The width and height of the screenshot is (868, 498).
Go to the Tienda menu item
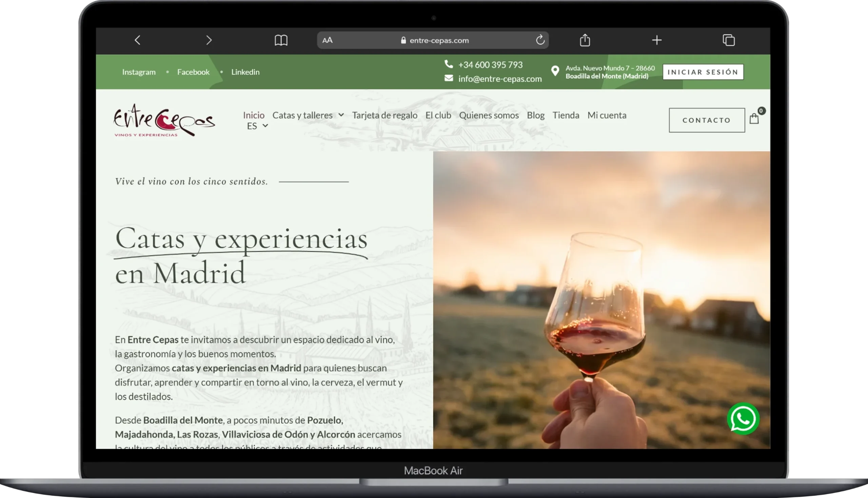pyautogui.click(x=566, y=115)
